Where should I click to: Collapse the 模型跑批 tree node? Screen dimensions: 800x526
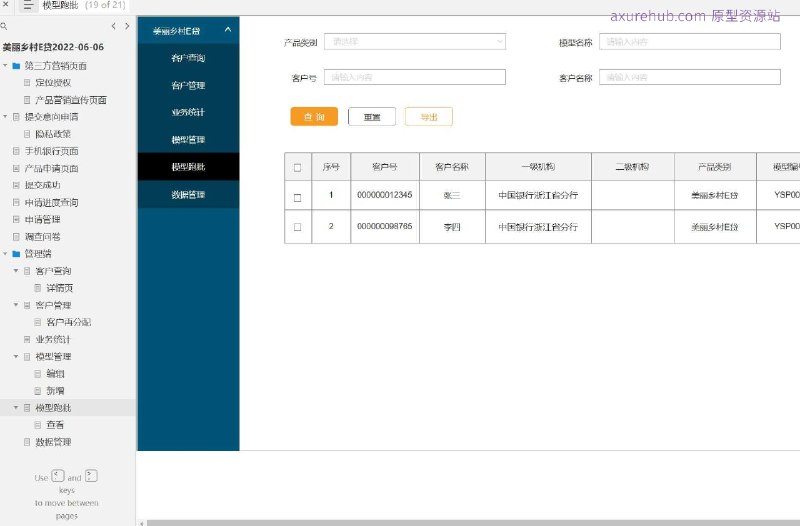(x=16, y=408)
